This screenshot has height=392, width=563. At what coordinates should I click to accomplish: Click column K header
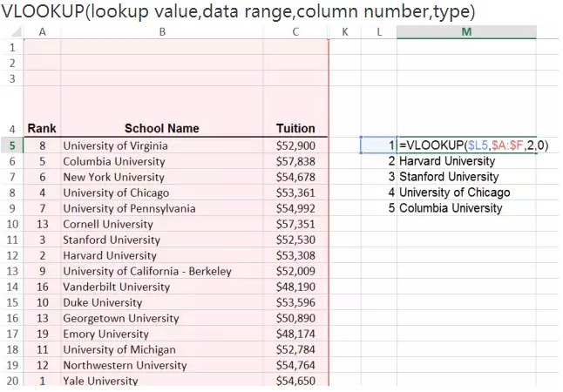coord(346,32)
